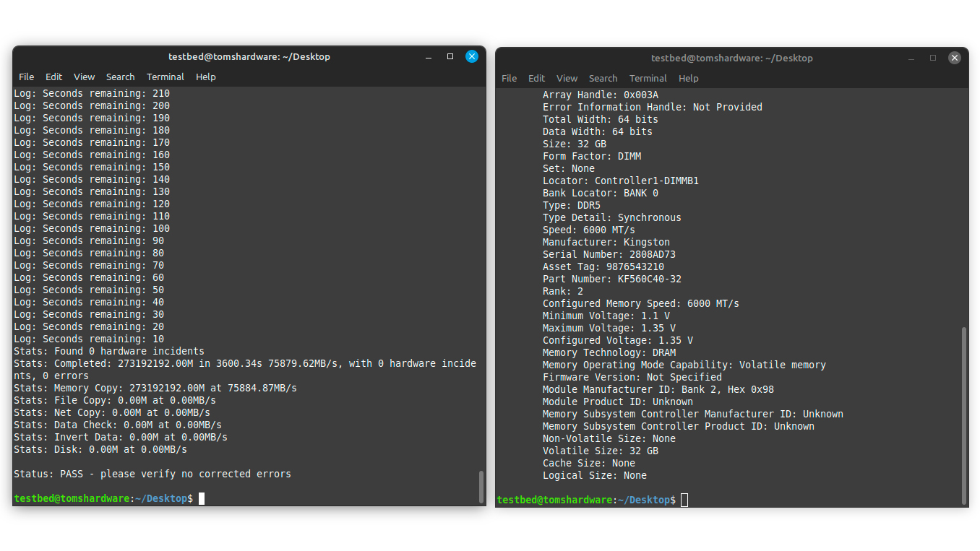The width and height of the screenshot is (980, 551).
Task: Click 'Type Detail: Synchronous' line
Action: click(612, 217)
